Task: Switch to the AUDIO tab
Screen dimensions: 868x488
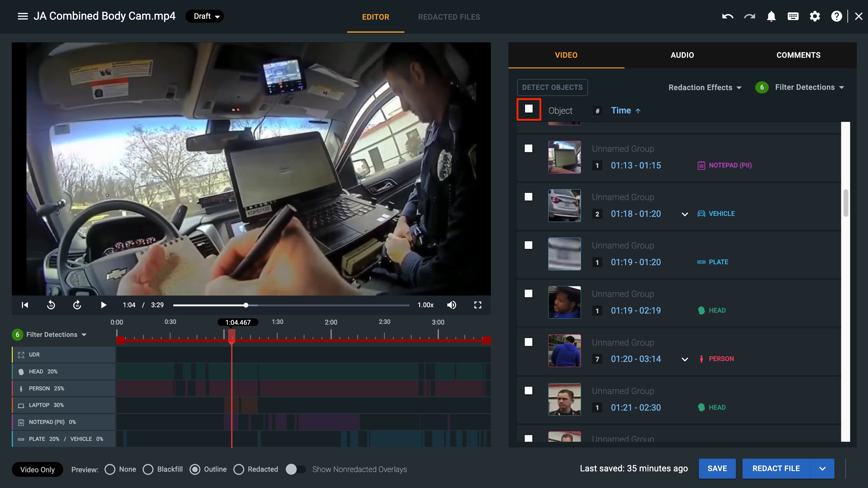Action: pyautogui.click(x=682, y=55)
